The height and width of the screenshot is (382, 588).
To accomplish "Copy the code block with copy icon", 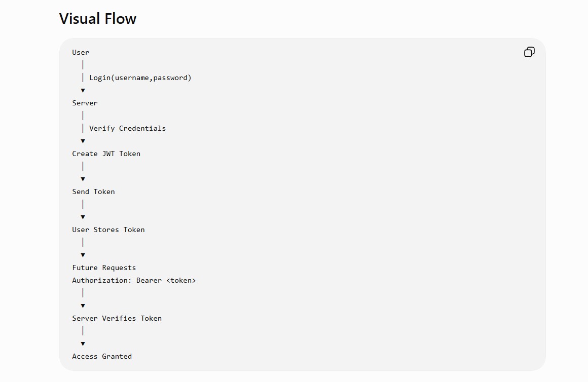I will coord(529,52).
